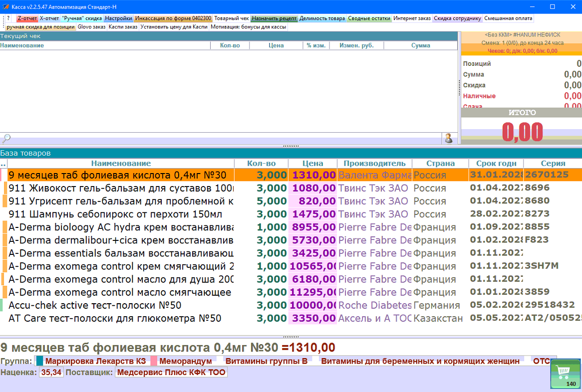The height and width of the screenshot is (392, 582).
Task: Open Настройки settings
Action: [118, 18]
